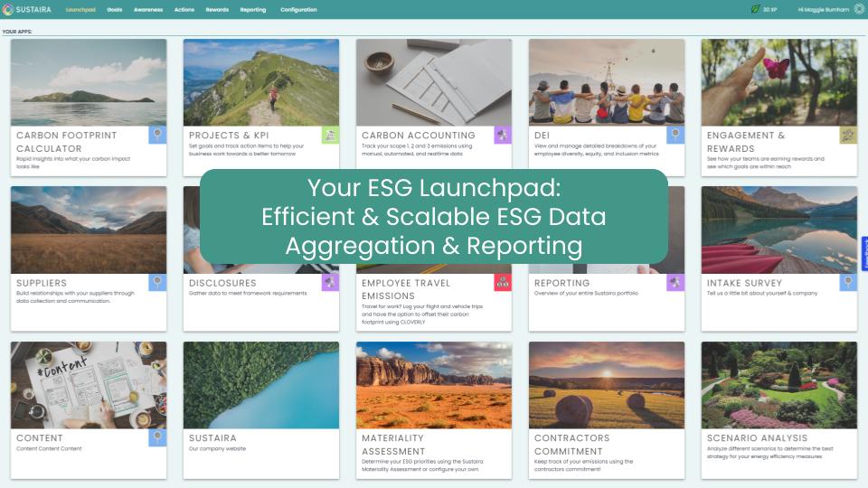This screenshot has width=868, height=488.
Task: Click the Content card blue badge icon
Action: pyautogui.click(x=157, y=437)
